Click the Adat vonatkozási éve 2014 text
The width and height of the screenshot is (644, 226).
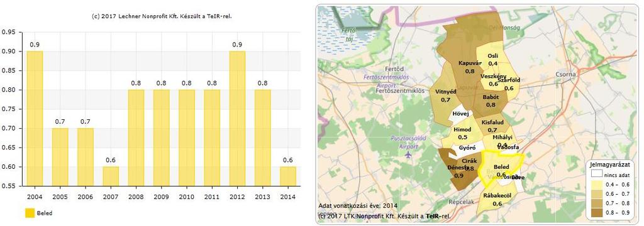coord(358,206)
